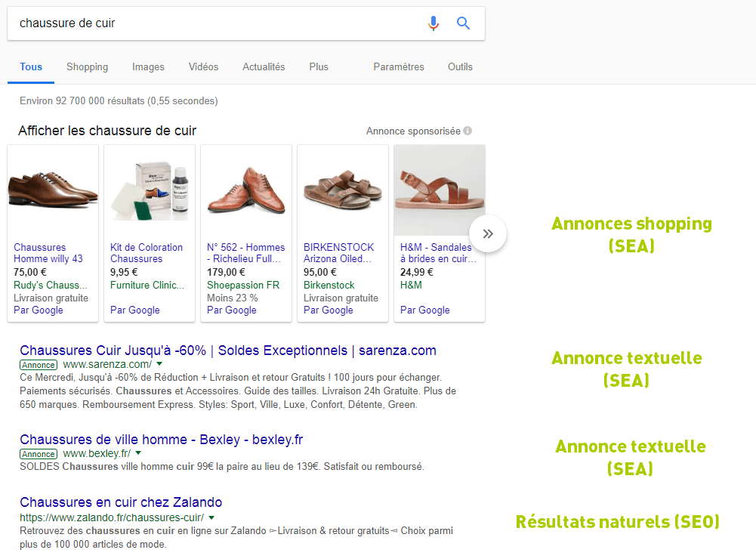
Task: Click the Environ 92 700 000 résultats text
Action: (119, 100)
